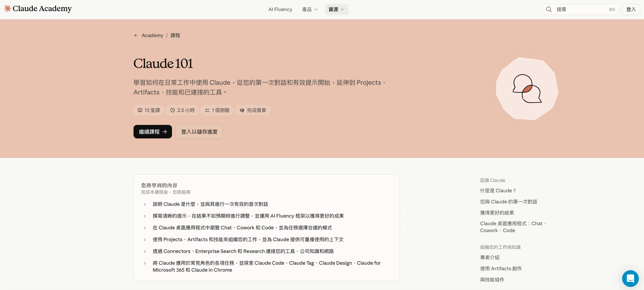Expand the 透過 Connectors outcome chevron

tap(145, 252)
